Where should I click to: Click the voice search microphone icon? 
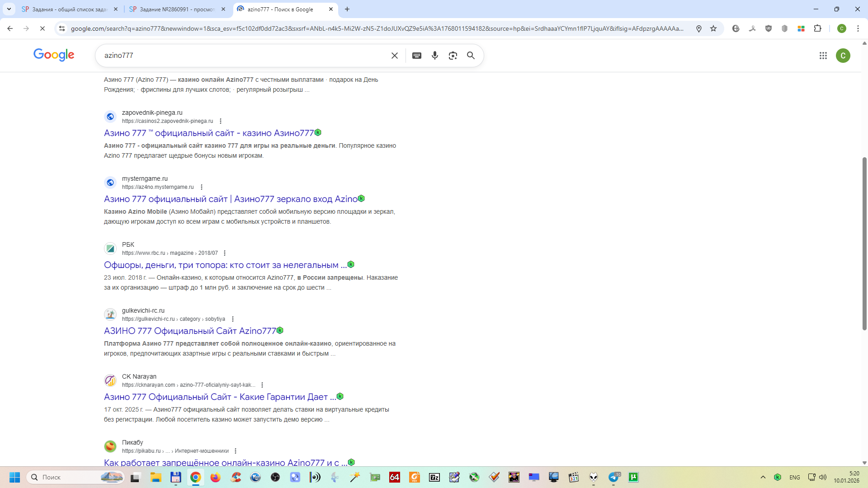(x=434, y=56)
